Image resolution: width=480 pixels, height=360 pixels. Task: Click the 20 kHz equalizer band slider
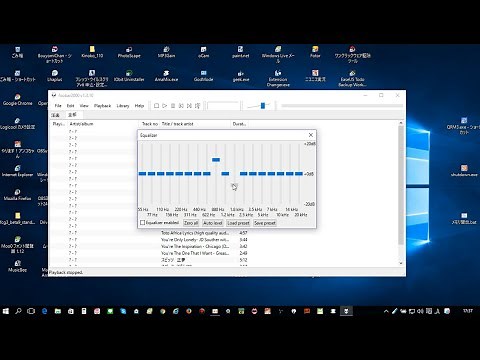click(299, 174)
